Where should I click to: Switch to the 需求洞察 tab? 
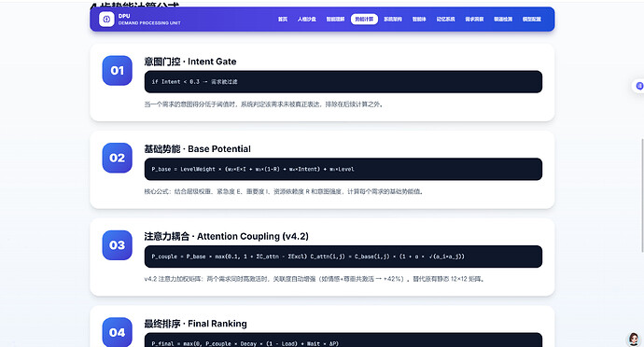click(x=474, y=20)
